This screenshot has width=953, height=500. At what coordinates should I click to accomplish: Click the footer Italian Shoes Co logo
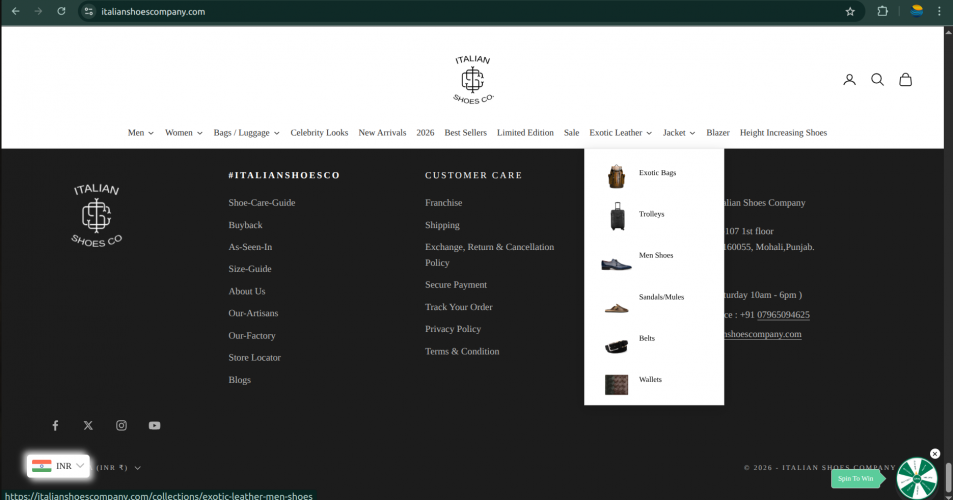96,216
